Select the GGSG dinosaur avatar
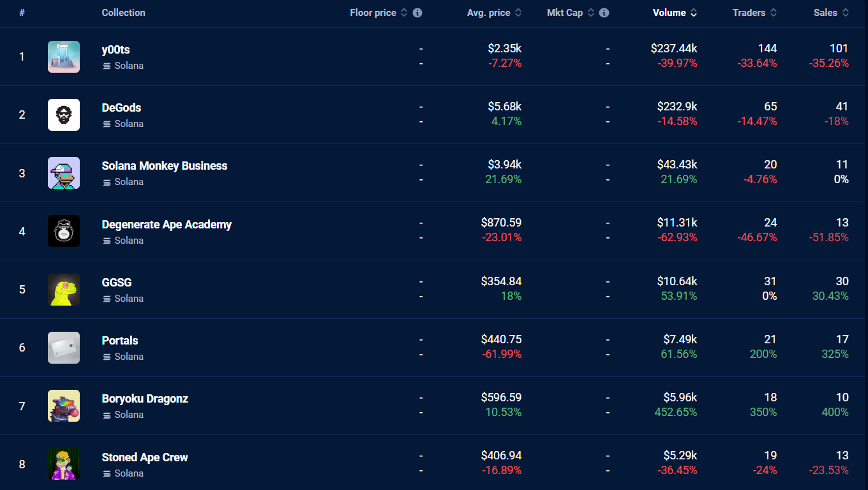The height and width of the screenshot is (490, 868). [x=64, y=290]
